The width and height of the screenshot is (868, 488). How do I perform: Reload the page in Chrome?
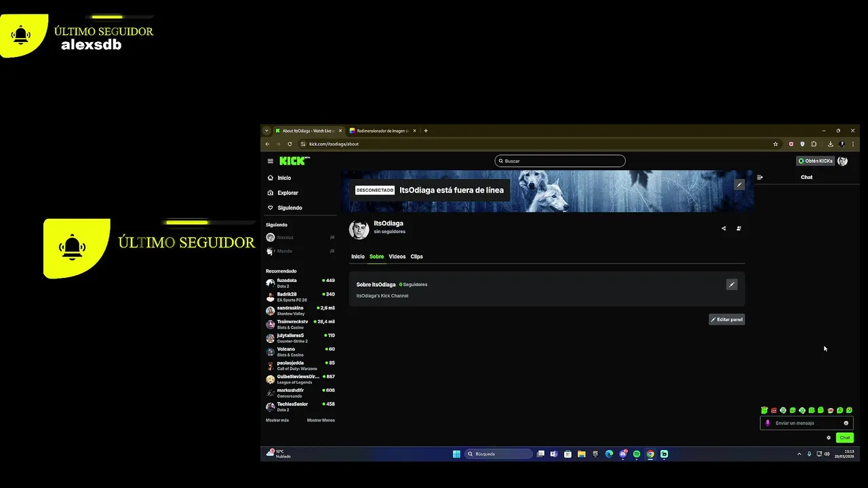pyautogui.click(x=290, y=144)
